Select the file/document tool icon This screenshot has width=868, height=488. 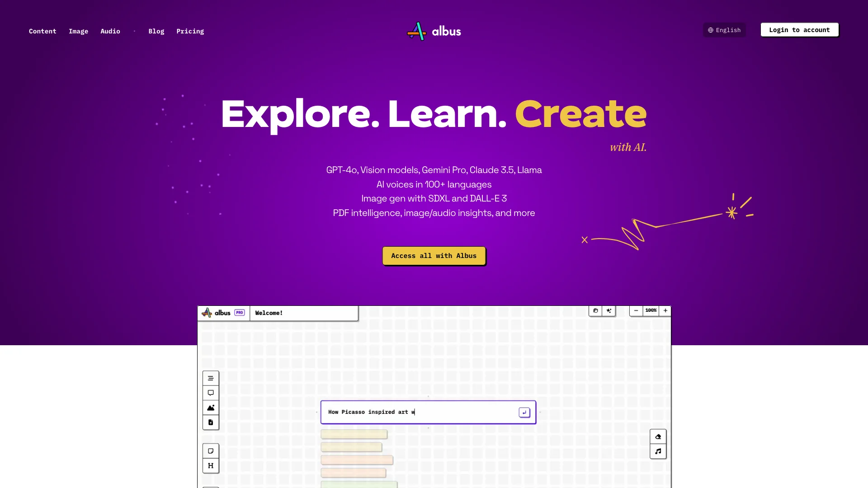[210, 422]
